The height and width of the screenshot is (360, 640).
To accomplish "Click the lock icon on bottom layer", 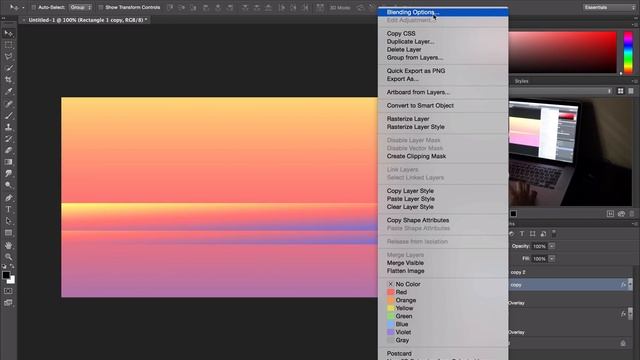I will pyautogui.click(x=623, y=343).
